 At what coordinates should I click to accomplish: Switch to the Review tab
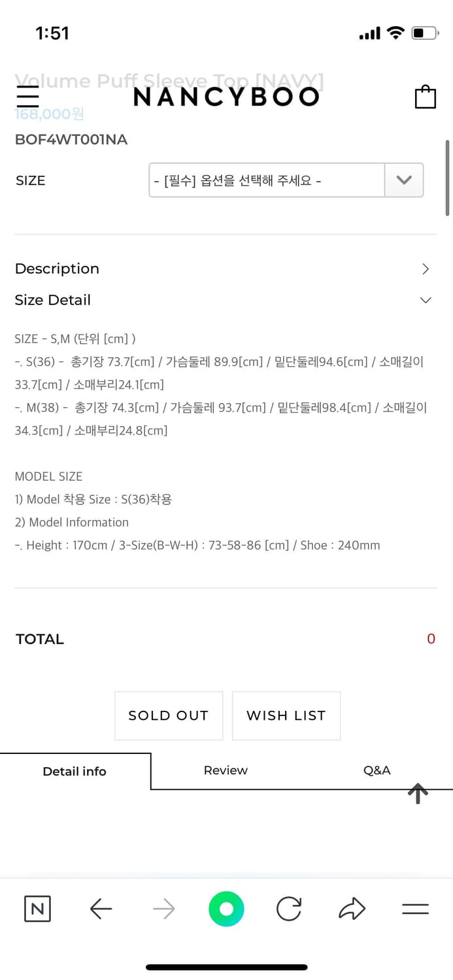226,770
